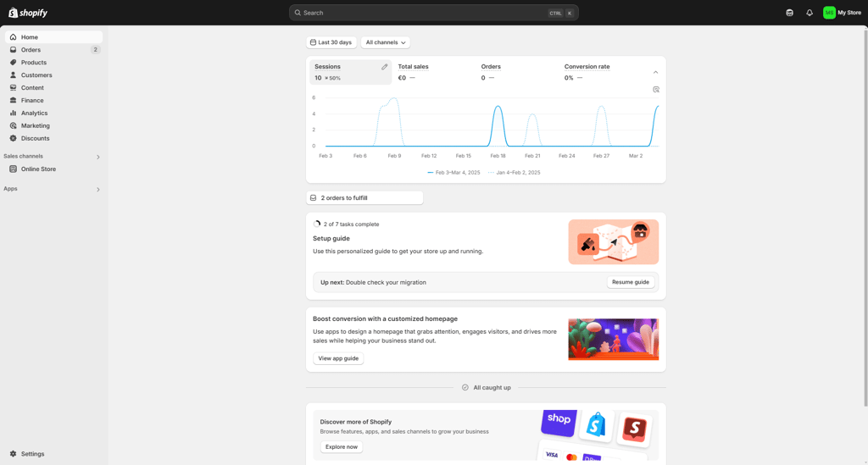Image resolution: width=868 pixels, height=465 pixels.
Task: Click the Orders count badge 2
Action: [95, 50]
